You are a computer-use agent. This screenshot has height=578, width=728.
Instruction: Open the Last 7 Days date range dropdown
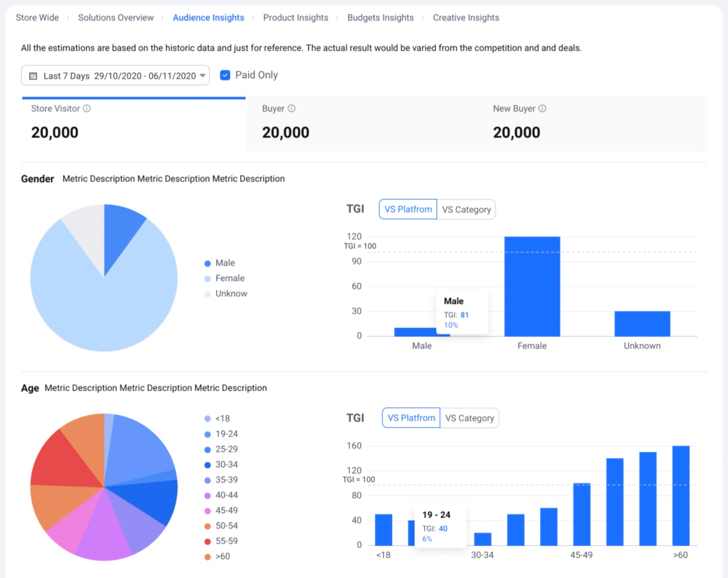(x=202, y=75)
